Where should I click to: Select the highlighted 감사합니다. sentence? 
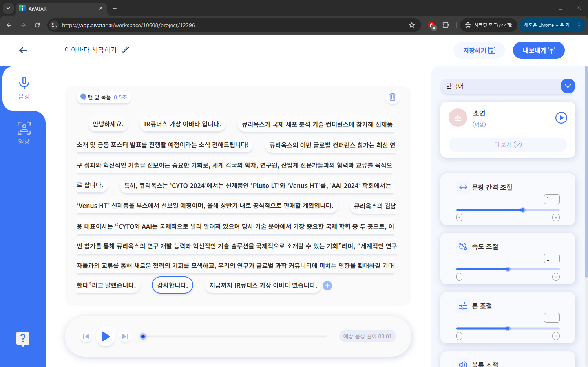[x=172, y=285]
